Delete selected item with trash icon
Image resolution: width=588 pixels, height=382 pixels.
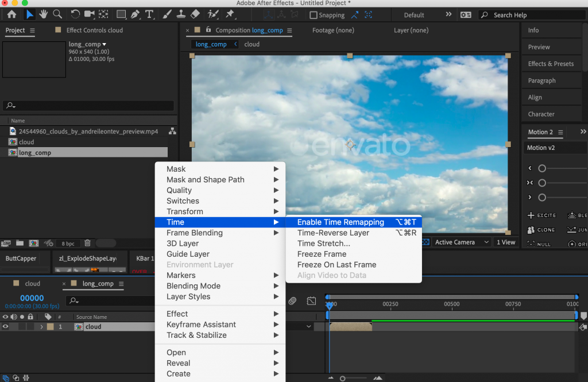tap(88, 244)
